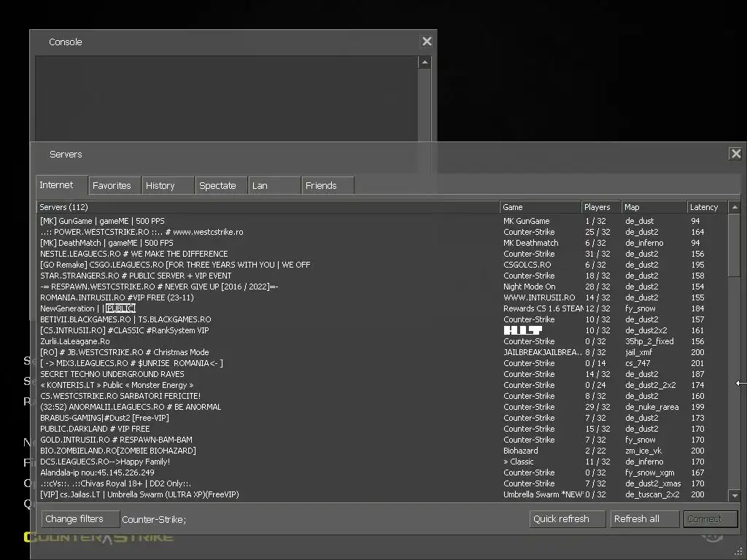Click the CSGOLCS.RO game cell
The height and width of the screenshot is (560, 747).
pyautogui.click(x=527, y=265)
